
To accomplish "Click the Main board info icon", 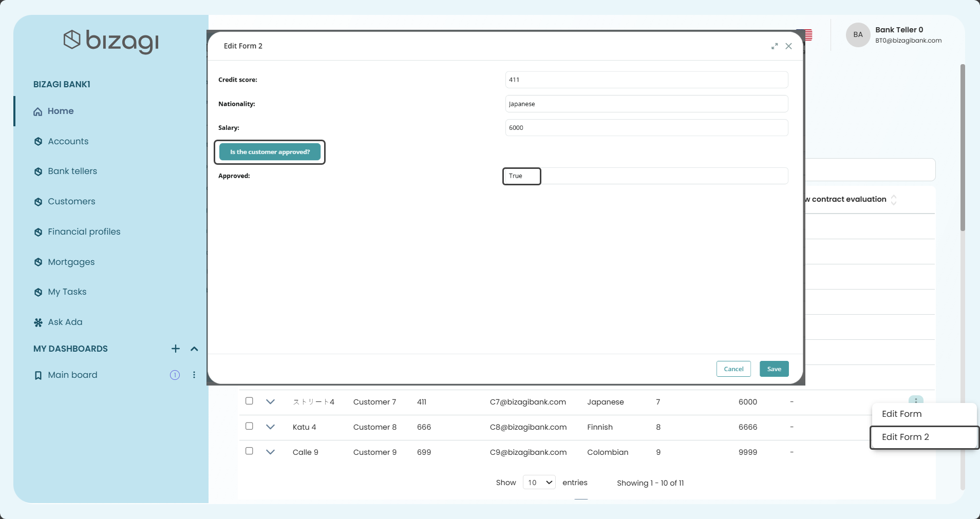I will coord(175,375).
